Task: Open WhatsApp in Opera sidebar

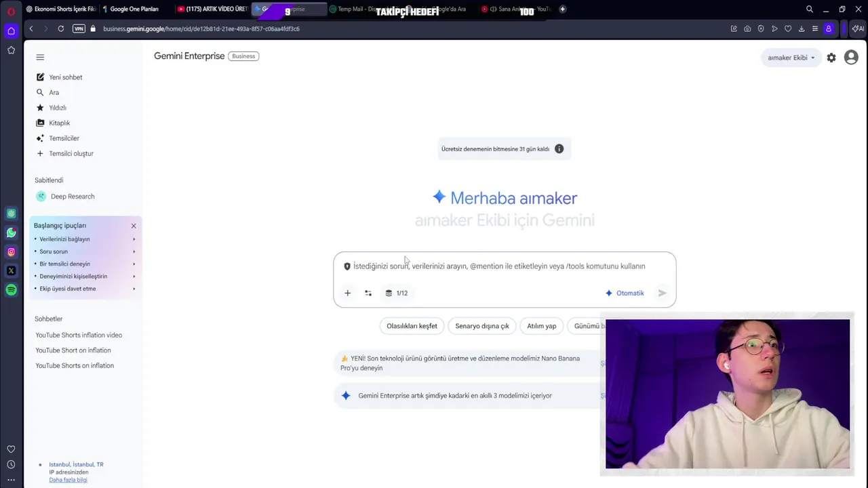Action: [x=11, y=232]
